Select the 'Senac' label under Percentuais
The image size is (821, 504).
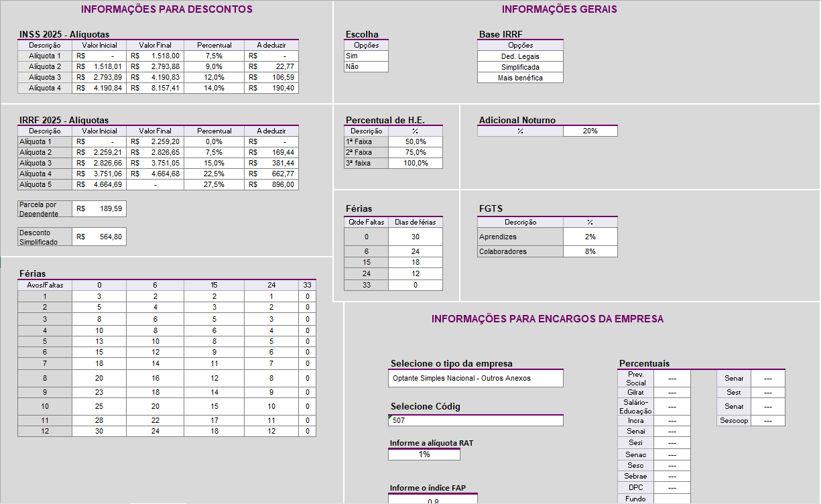click(636, 454)
